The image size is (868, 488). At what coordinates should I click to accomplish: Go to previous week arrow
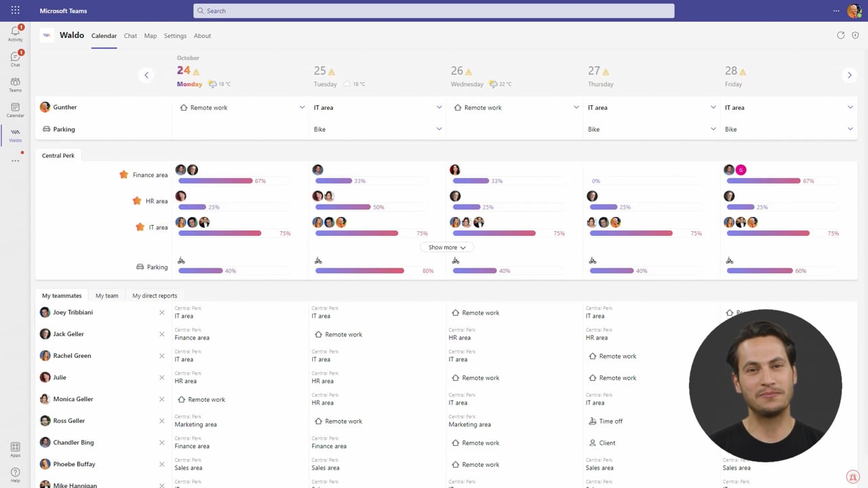click(146, 75)
